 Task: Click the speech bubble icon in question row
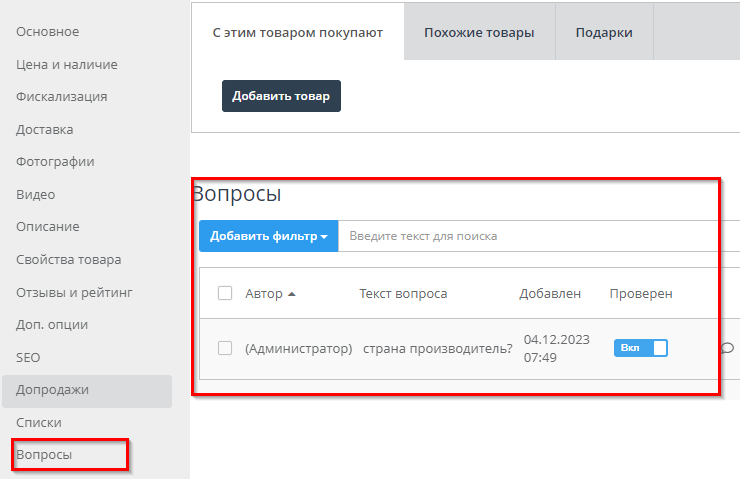coord(727,348)
